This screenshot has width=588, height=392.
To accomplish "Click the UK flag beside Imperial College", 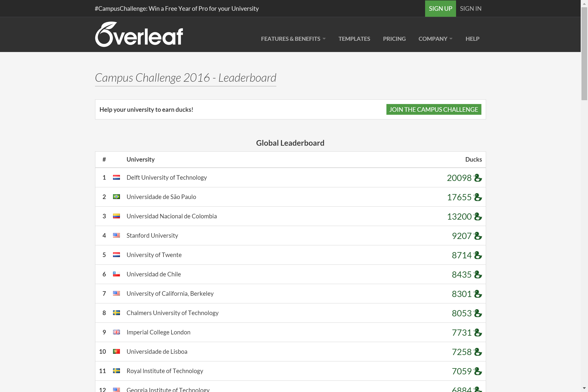I will 116,332.
